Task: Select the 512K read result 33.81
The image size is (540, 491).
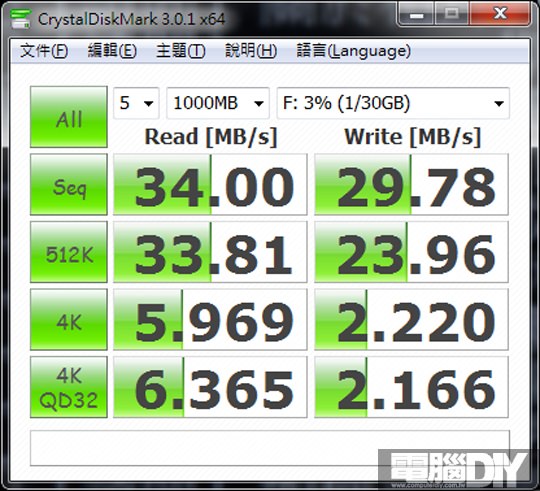Action: [210, 252]
